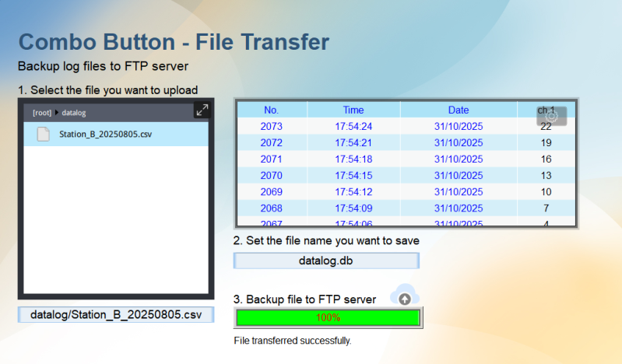The width and height of the screenshot is (622, 364).
Task: Select time cell 17:54:12
Action: (x=353, y=191)
